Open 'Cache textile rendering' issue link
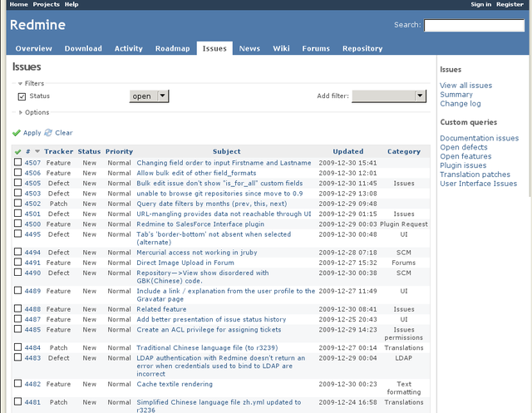 [x=175, y=384]
